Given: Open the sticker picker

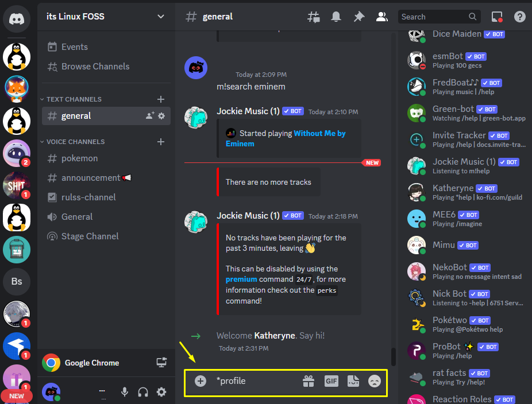Looking at the screenshot, I should click(x=353, y=381).
